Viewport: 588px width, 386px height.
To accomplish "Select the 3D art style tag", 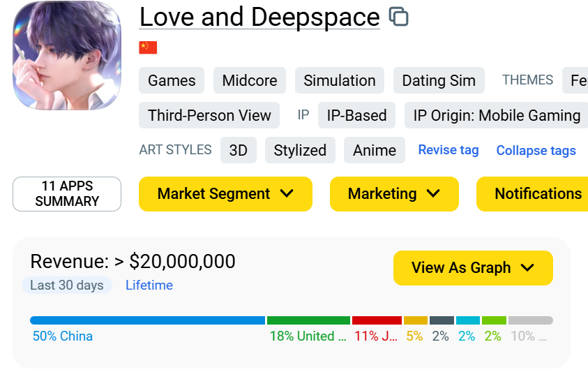I will click(238, 150).
